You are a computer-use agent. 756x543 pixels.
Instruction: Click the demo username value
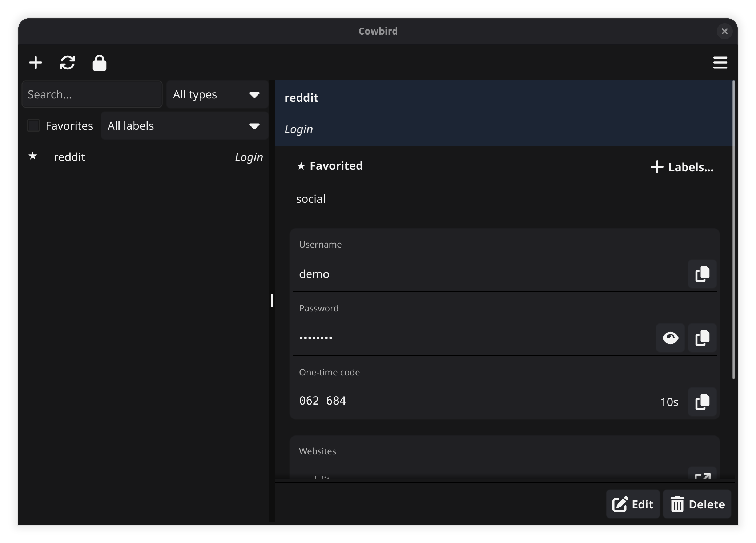click(x=314, y=274)
